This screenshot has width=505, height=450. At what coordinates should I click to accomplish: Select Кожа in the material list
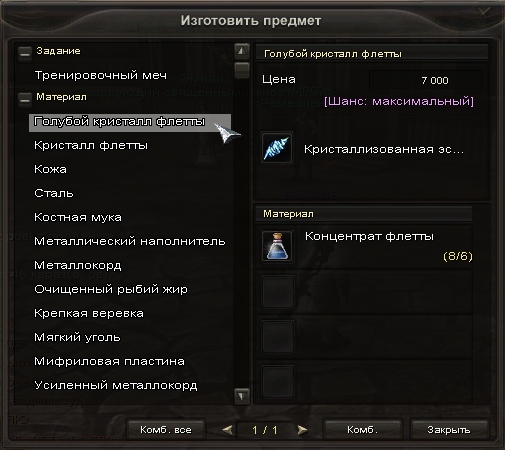point(50,169)
